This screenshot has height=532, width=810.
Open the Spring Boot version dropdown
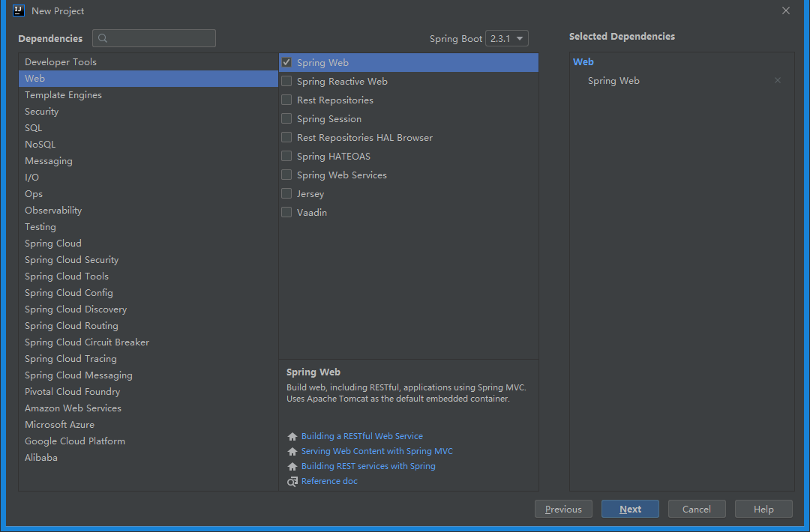(x=507, y=39)
